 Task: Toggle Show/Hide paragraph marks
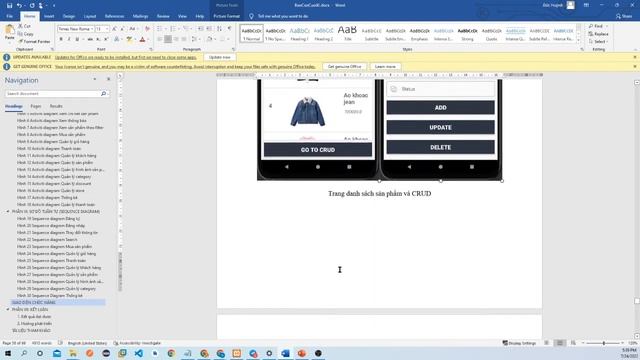pos(229,29)
